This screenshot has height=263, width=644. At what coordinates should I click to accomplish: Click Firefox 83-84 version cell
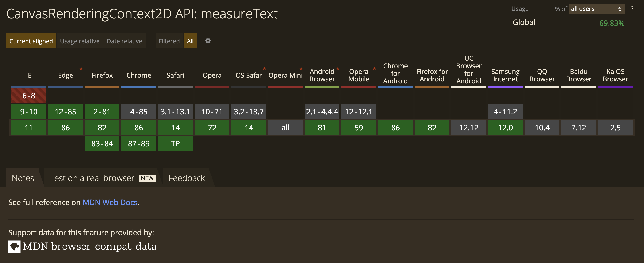point(102,144)
